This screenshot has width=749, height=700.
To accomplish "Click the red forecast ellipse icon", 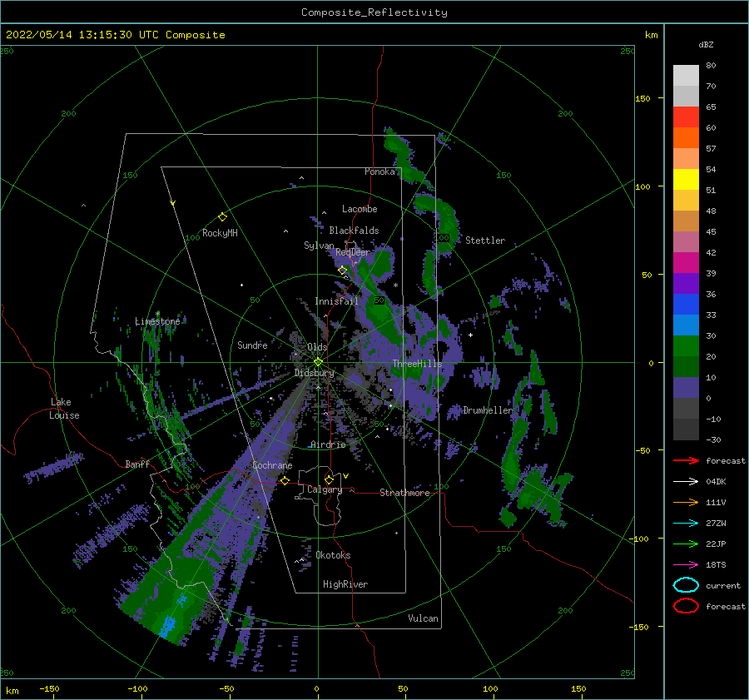I will pos(686,606).
